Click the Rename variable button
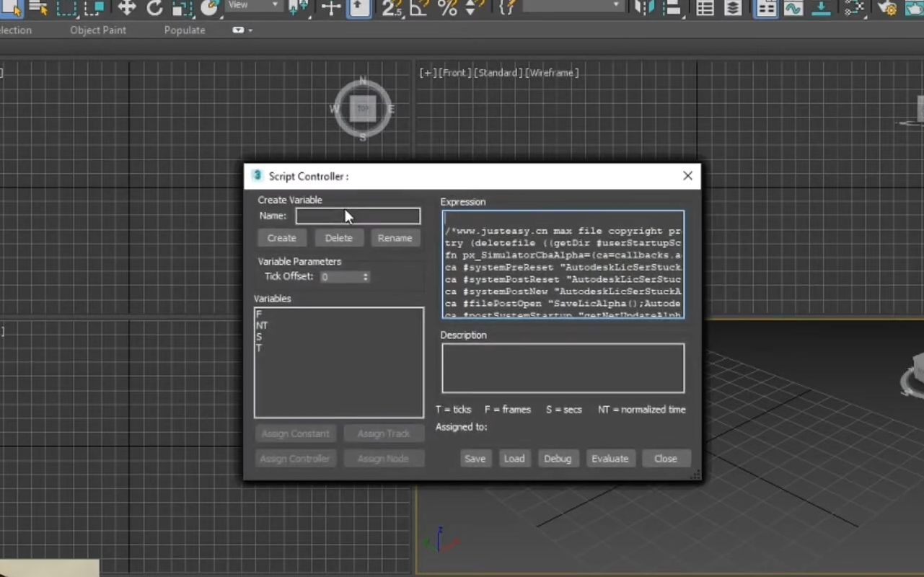Image resolution: width=924 pixels, height=577 pixels. 395,238
